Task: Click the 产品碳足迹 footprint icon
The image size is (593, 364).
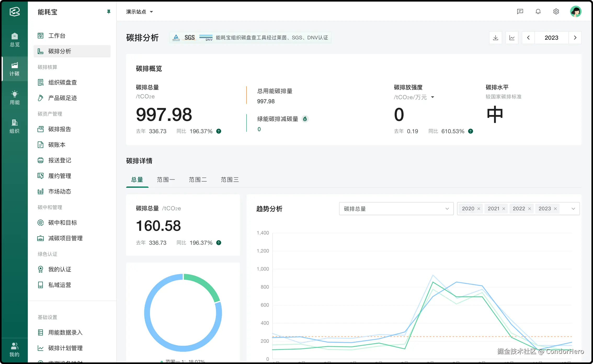Action: [x=41, y=98]
